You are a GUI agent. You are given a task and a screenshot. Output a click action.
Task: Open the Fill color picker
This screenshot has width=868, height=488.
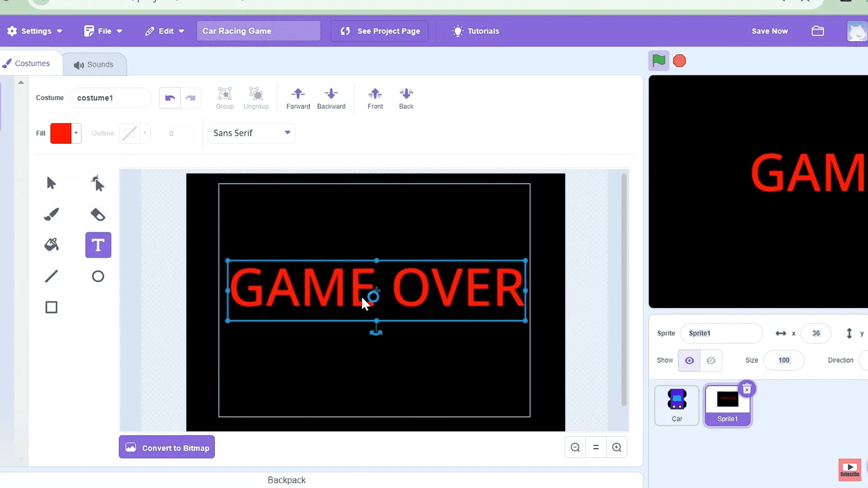point(66,133)
